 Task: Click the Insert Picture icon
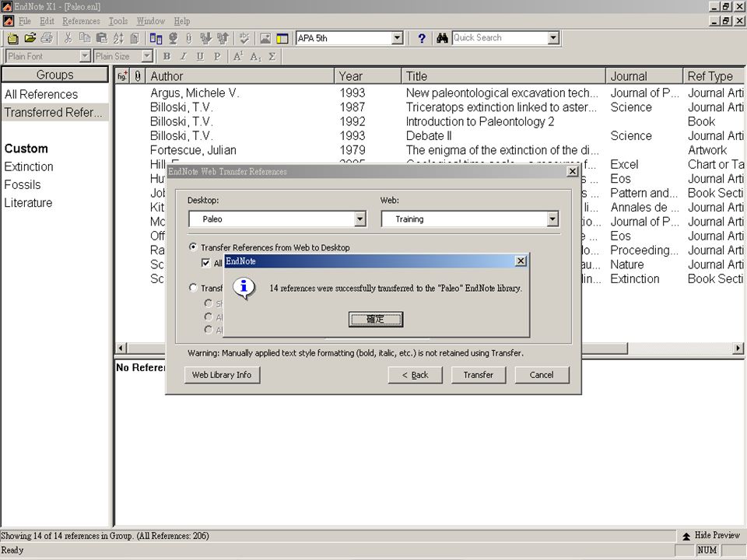click(265, 38)
